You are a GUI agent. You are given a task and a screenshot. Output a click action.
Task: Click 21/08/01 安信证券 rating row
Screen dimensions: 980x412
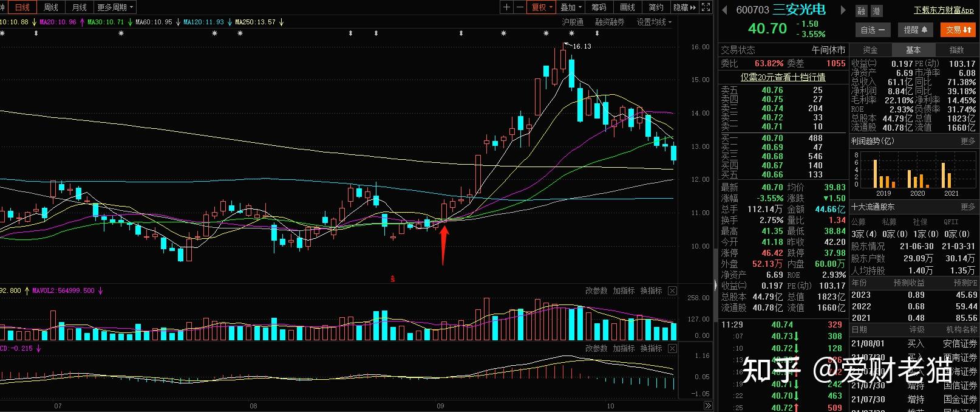(914, 344)
